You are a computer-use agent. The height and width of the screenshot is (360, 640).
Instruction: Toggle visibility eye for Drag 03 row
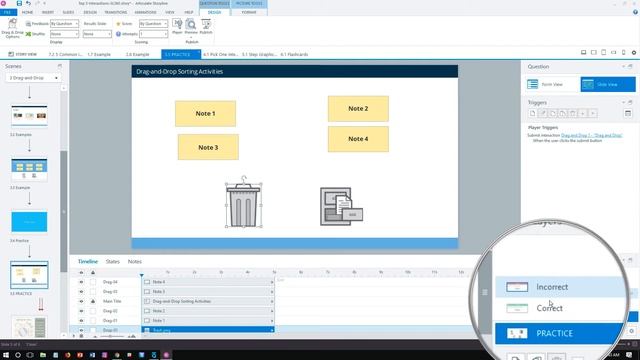point(81,292)
